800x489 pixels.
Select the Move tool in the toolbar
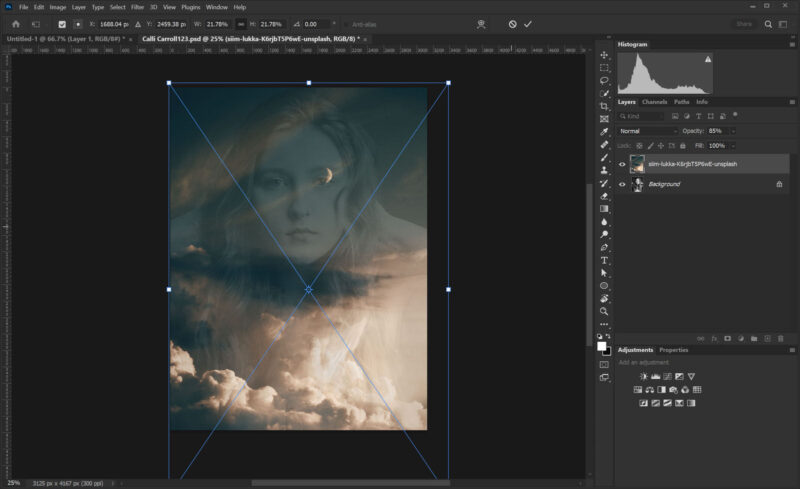tap(605, 55)
